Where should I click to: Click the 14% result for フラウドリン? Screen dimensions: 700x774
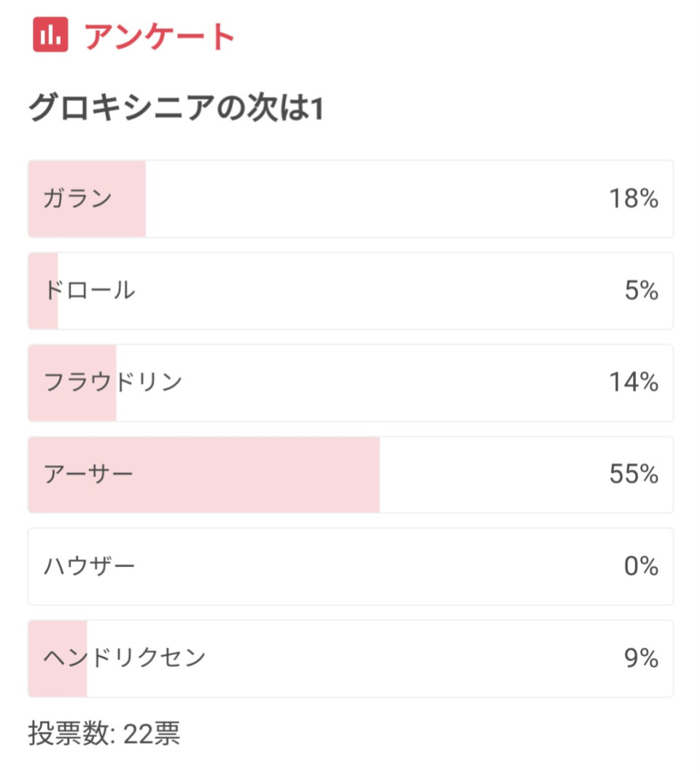(x=634, y=382)
